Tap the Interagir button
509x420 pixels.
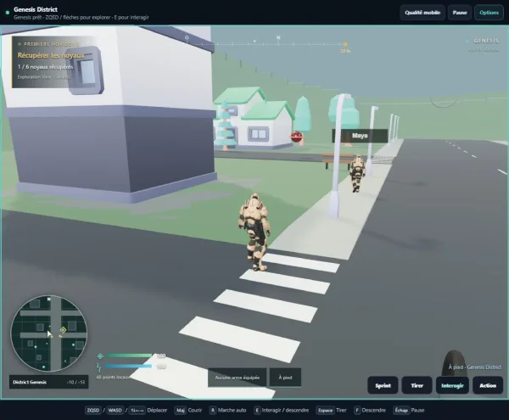pos(452,385)
